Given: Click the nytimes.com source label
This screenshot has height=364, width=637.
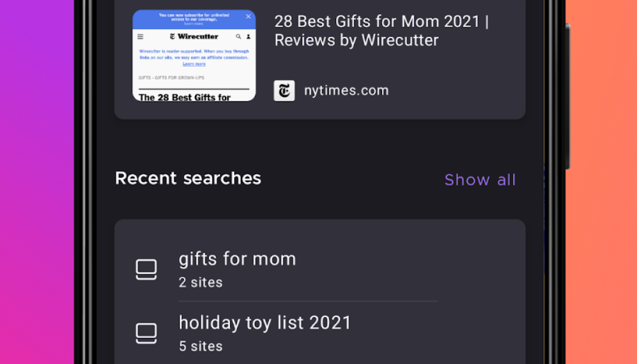Looking at the screenshot, I should point(346,90).
